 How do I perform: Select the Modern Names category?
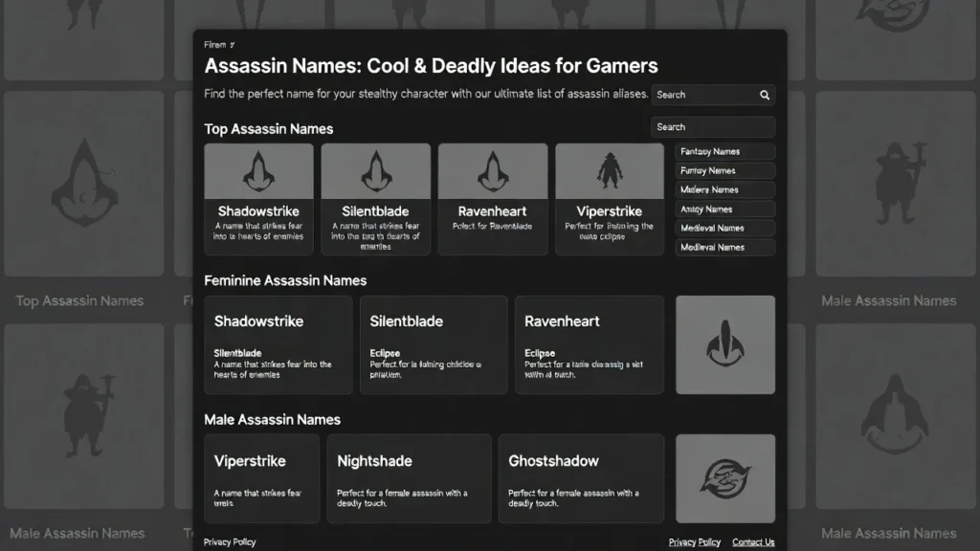pyautogui.click(x=724, y=189)
